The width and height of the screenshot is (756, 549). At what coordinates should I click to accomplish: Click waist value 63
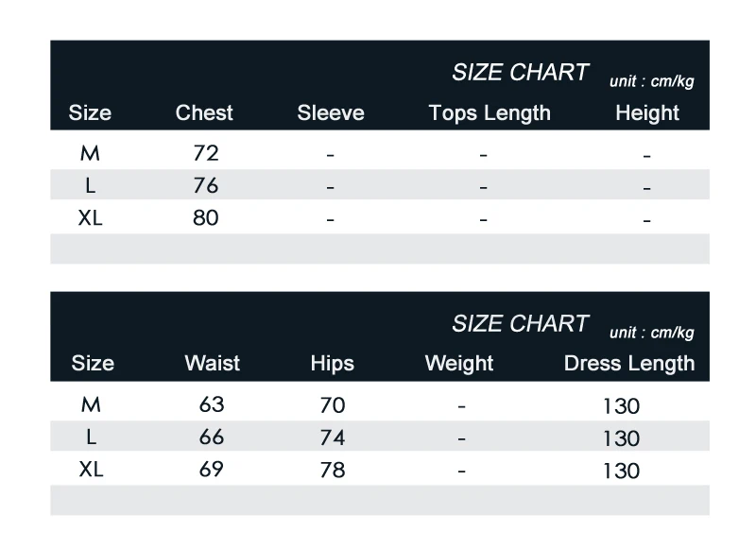coord(212,404)
